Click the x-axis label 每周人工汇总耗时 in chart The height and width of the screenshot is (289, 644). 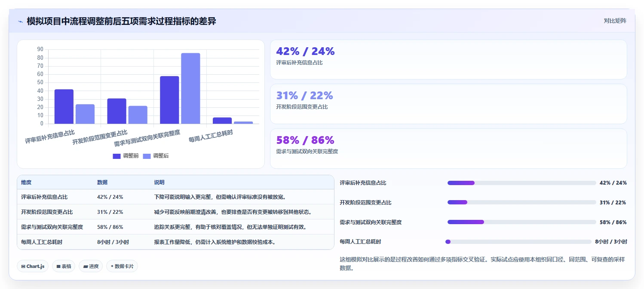pyautogui.click(x=211, y=136)
